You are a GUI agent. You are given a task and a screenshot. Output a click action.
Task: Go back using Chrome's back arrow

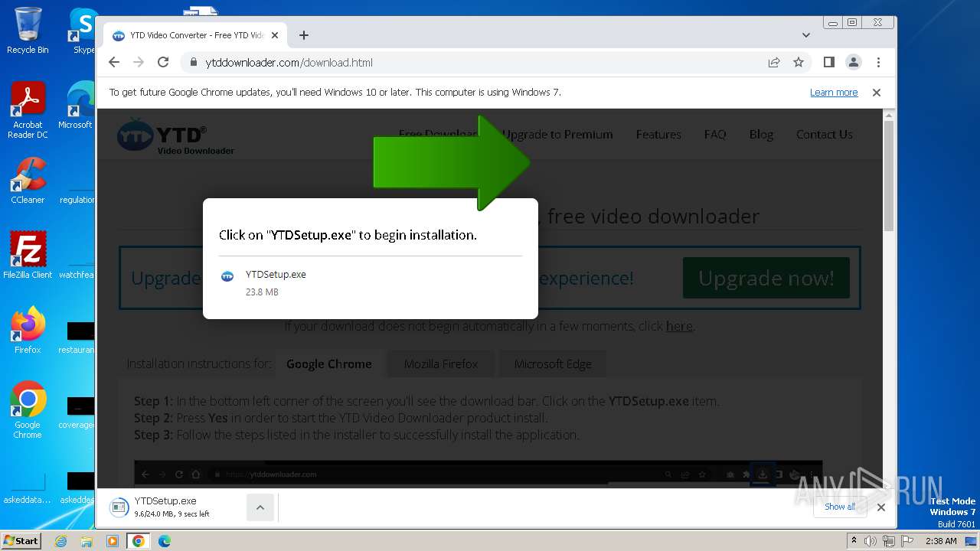click(114, 62)
